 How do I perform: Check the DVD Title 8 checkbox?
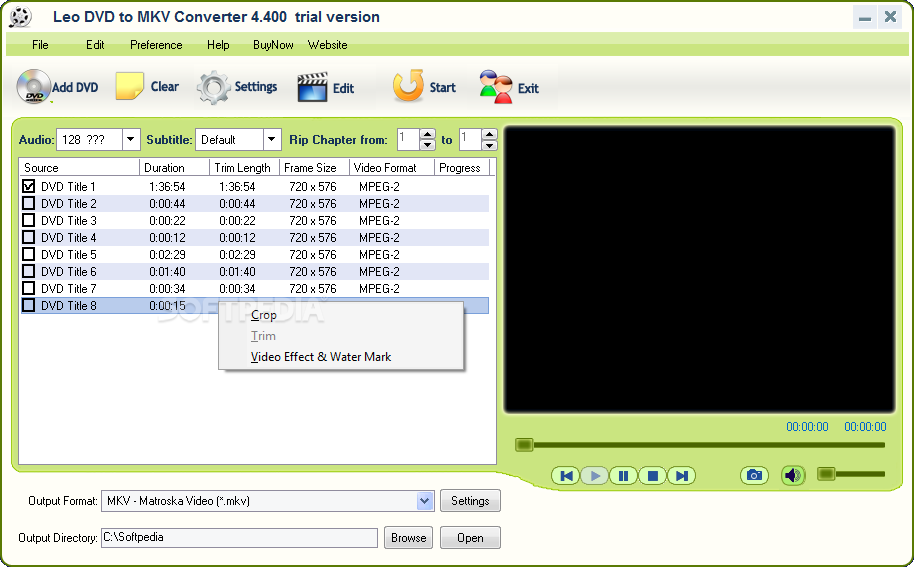(29, 305)
